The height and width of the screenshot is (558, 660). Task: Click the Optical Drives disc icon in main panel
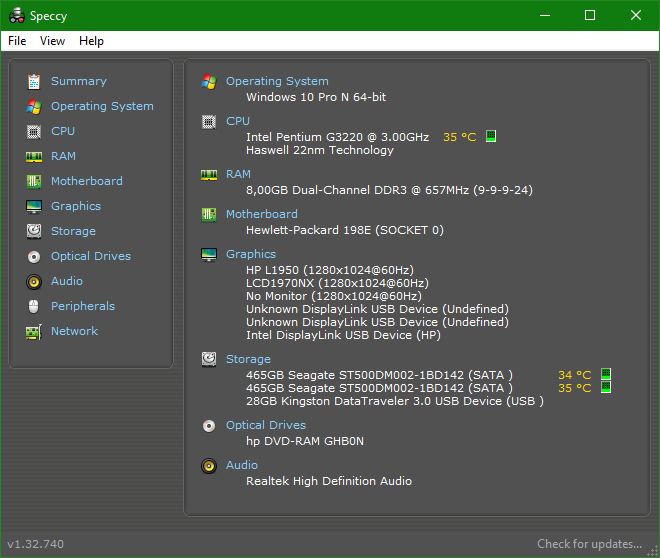pos(209,426)
